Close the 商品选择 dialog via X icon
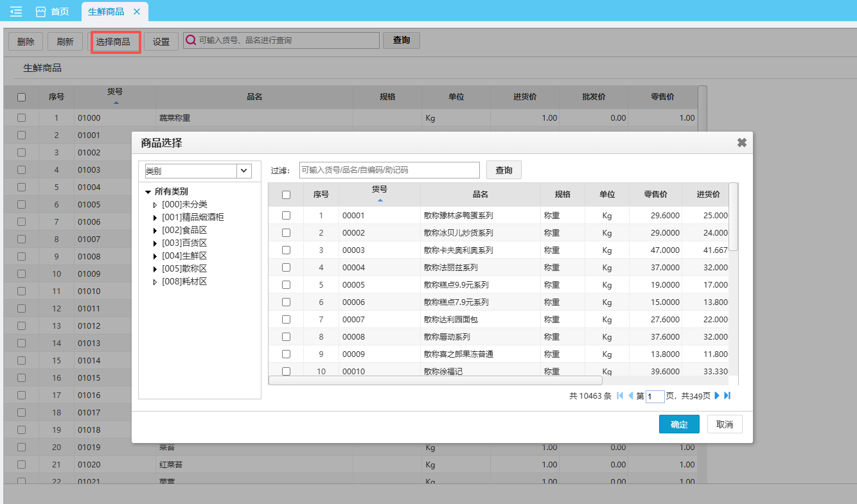Screen dimensions: 857x504 tap(741, 143)
